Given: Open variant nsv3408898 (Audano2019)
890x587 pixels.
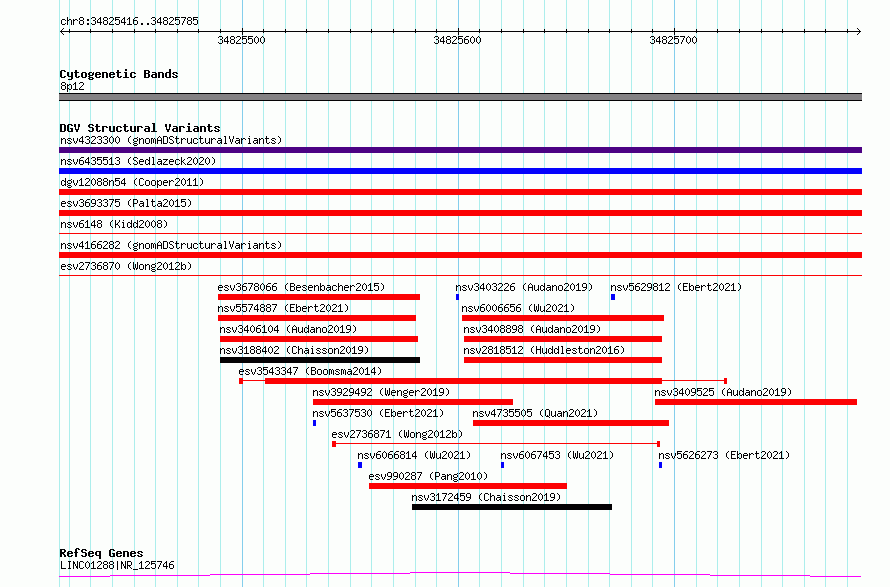Looking at the screenshot, I should point(532,329).
